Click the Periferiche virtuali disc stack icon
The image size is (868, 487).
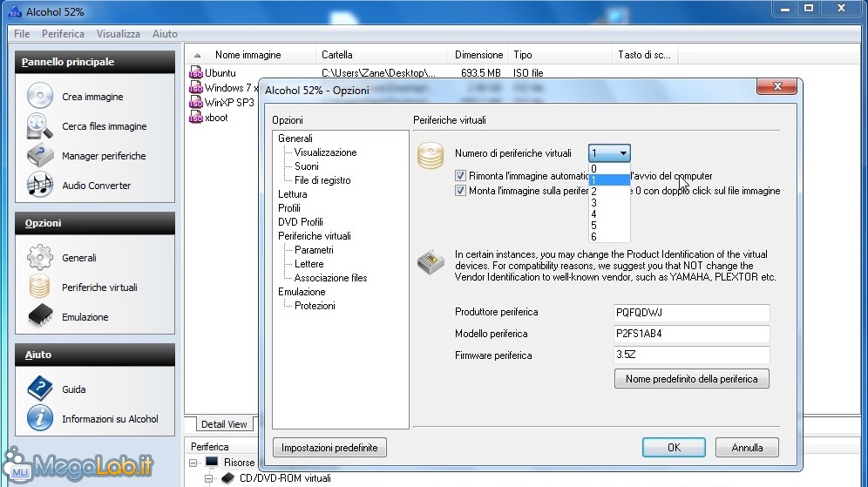40,287
